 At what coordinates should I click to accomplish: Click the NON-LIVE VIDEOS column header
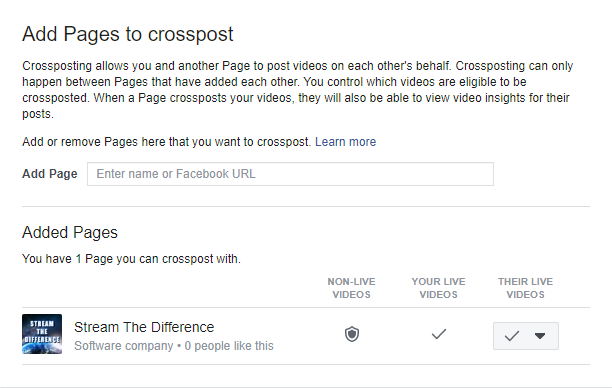point(351,288)
